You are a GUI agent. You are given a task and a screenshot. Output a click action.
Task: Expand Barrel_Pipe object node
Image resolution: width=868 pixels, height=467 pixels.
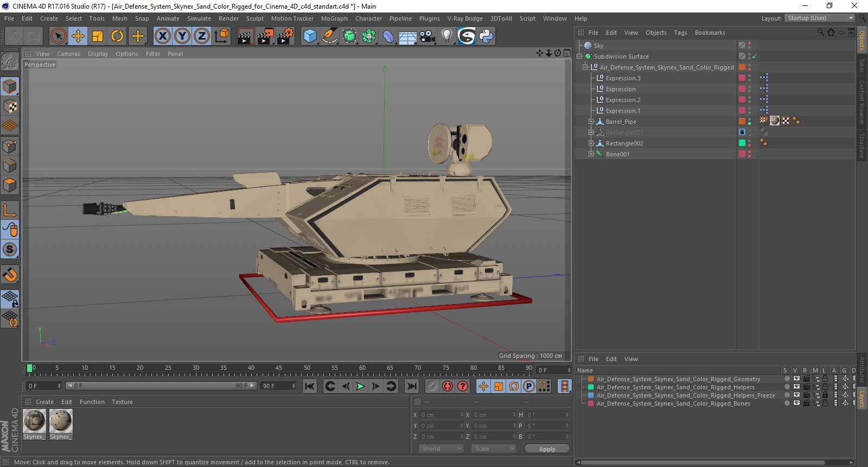(591, 122)
